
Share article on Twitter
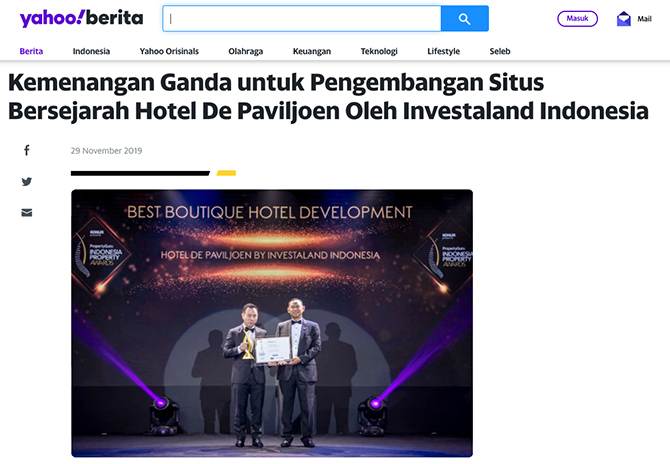coord(26,182)
